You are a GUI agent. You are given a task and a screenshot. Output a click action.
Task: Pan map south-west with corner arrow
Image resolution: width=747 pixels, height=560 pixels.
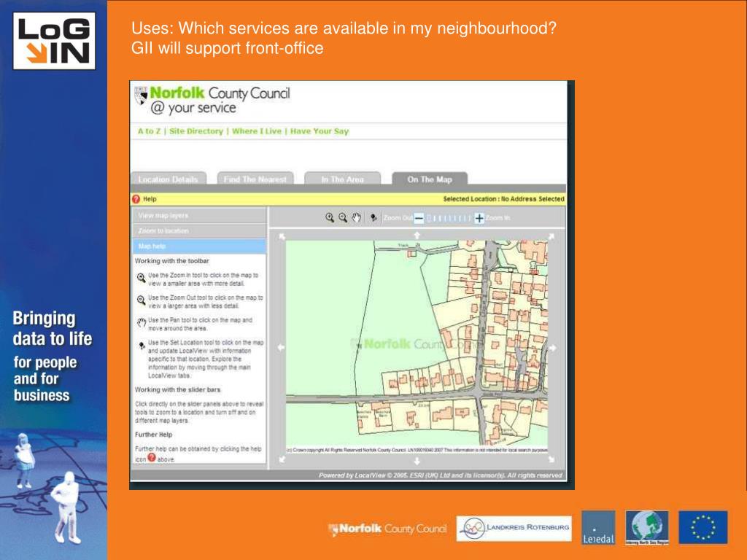click(282, 459)
